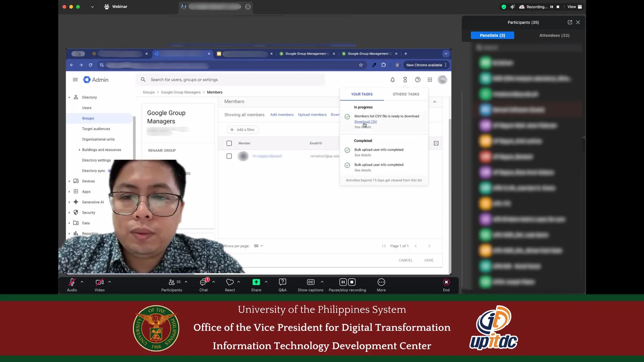Open account avatar in Admin console
The image size is (644, 362).
(x=442, y=79)
